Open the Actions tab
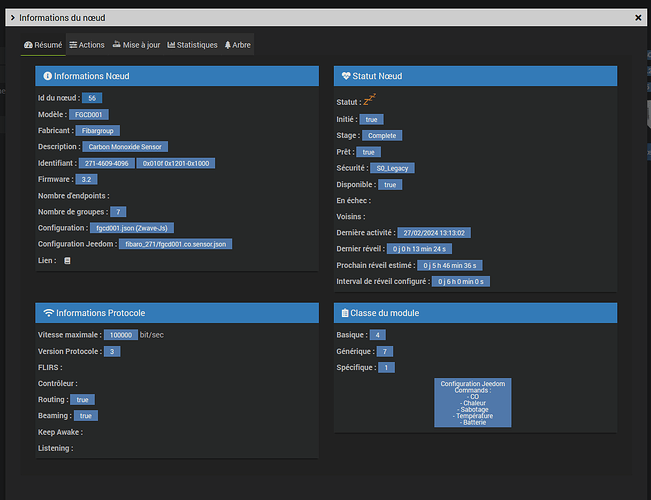 (x=87, y=45)
